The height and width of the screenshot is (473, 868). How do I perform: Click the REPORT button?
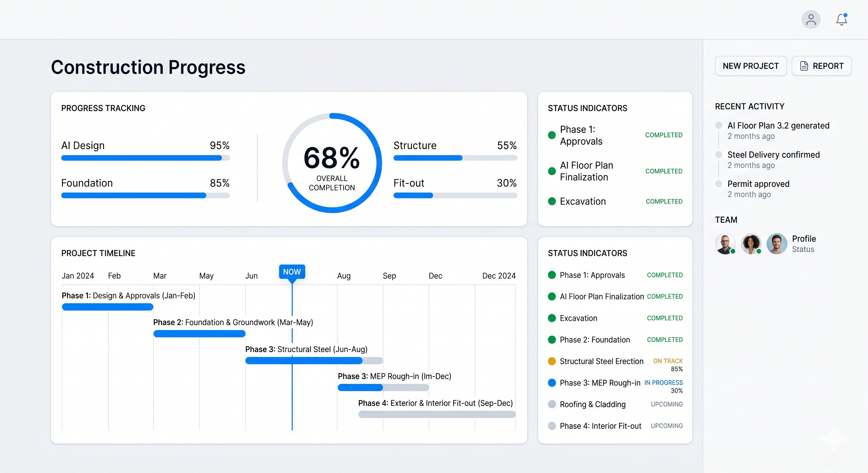821,66
